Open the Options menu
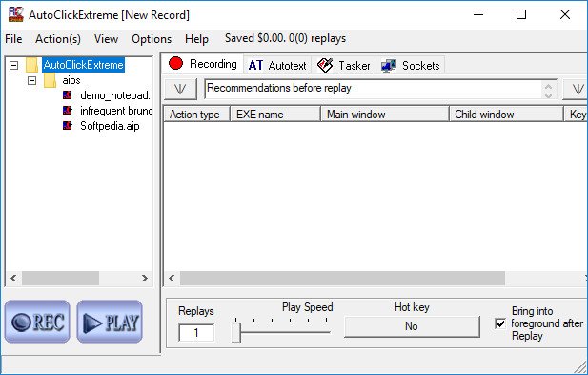Screen dimensions: 588x375 152,39
